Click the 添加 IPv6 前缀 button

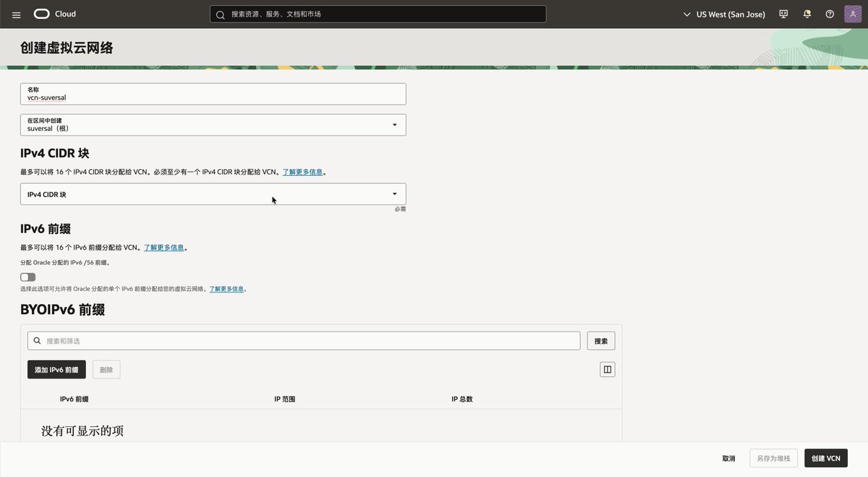(x=56, y=370)
